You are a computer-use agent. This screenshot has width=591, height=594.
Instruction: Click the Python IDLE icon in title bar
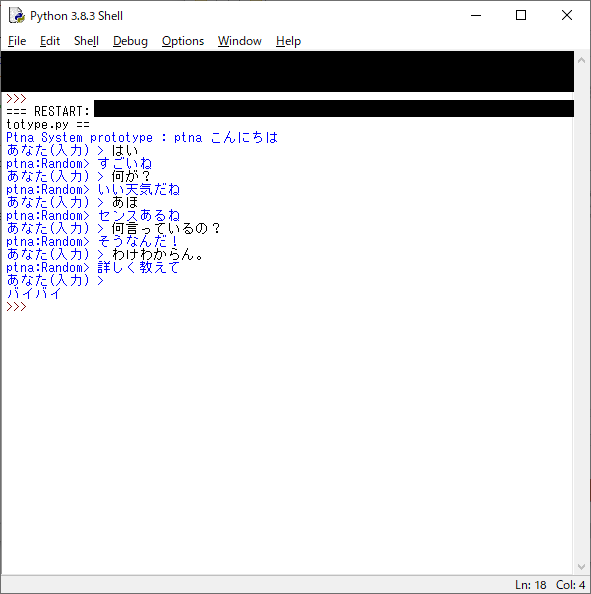point(16,16)
